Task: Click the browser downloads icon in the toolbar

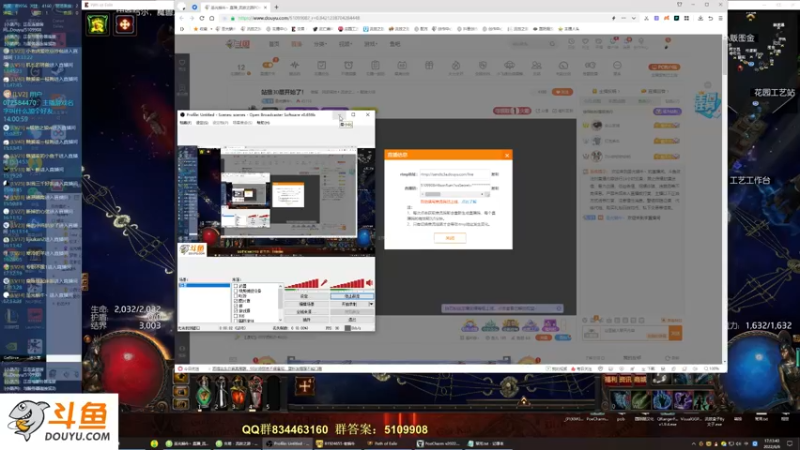Action: (701, 18)
